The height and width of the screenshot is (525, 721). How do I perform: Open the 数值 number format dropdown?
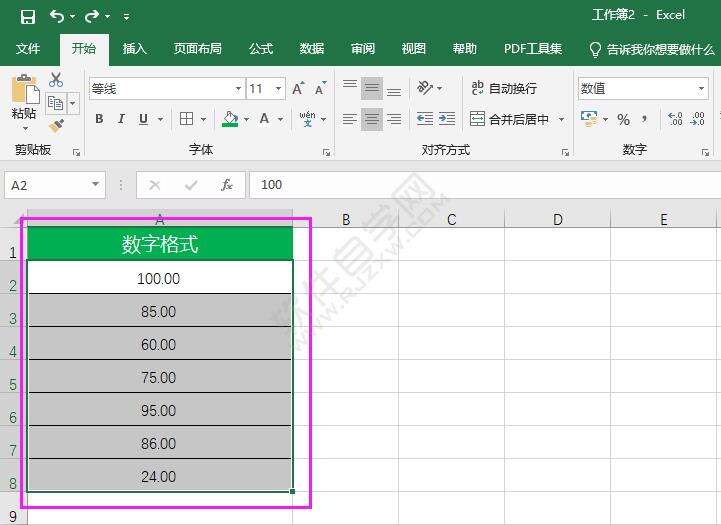pos(701,88)
